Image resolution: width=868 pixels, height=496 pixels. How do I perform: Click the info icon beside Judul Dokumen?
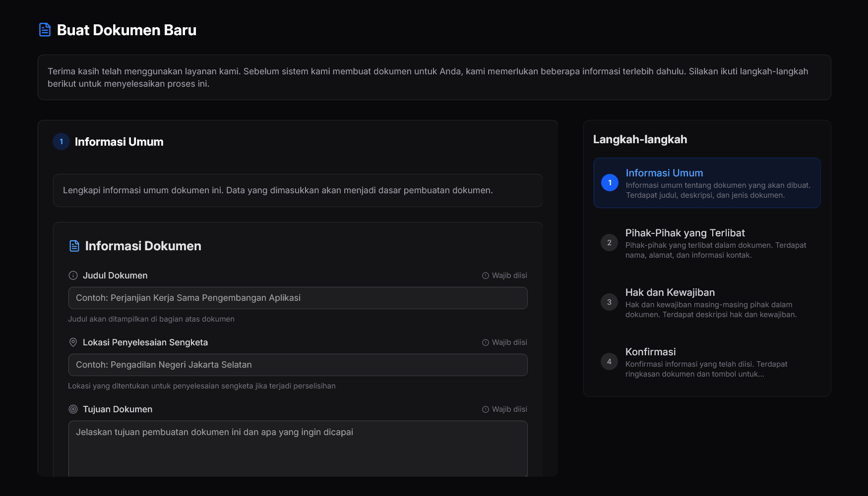(73, 276)
